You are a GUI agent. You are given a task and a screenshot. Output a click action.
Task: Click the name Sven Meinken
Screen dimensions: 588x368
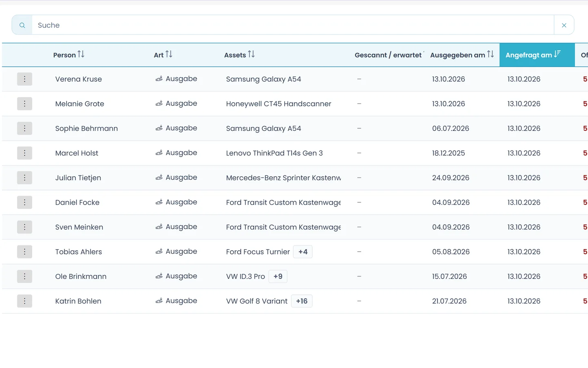(x=79, y=227)
